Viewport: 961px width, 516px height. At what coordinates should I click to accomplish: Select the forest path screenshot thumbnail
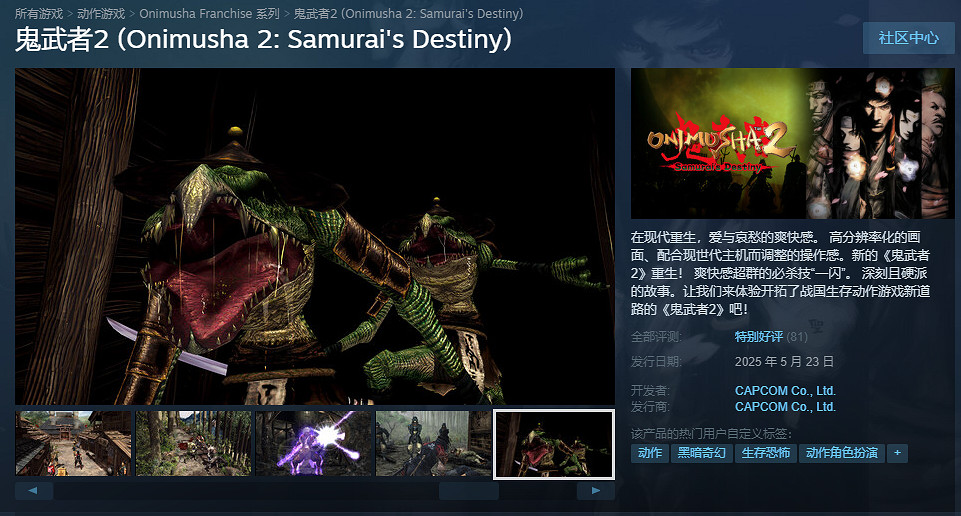(194, 444)
